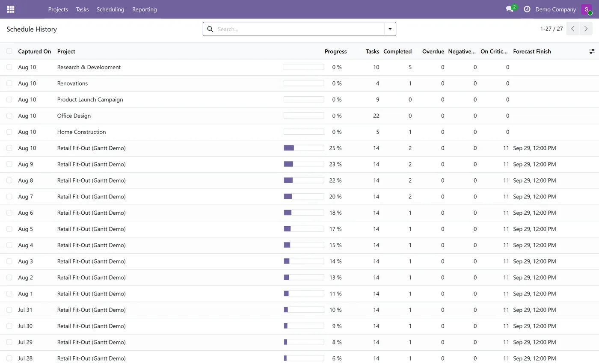599x364 pixels.
Task: Tick the Jul 31 Retail Fit-Out checkbox
Action: [9, 310]
